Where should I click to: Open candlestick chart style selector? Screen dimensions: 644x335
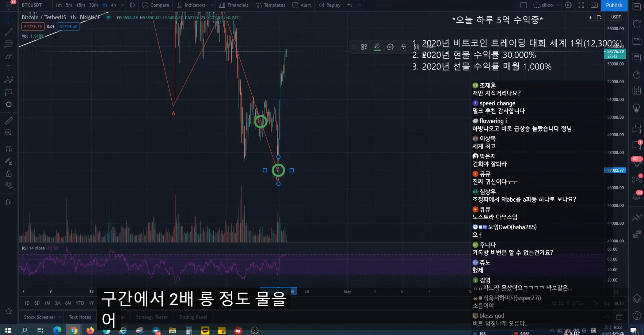(x=132, y=5)
